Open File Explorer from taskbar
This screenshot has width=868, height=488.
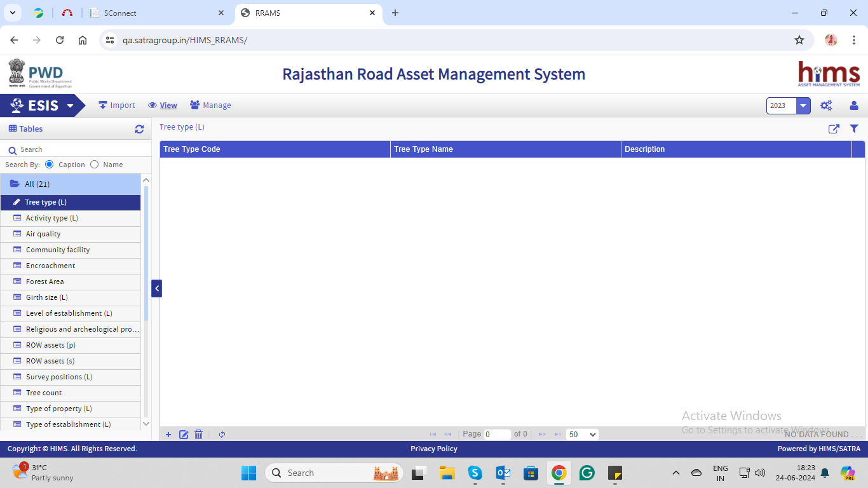(447, 473)
